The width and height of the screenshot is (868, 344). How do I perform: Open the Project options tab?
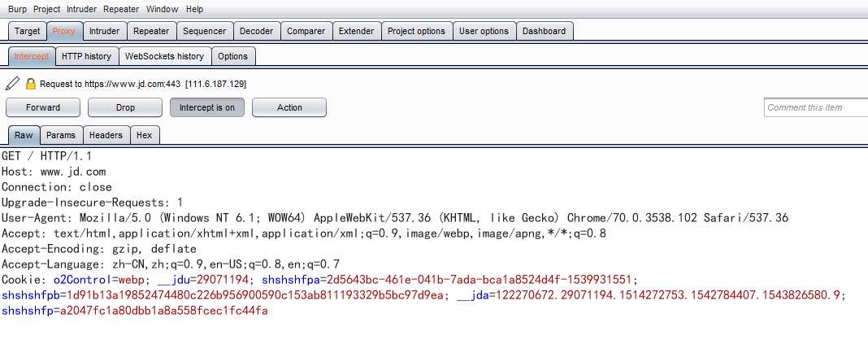pos(416,31)
